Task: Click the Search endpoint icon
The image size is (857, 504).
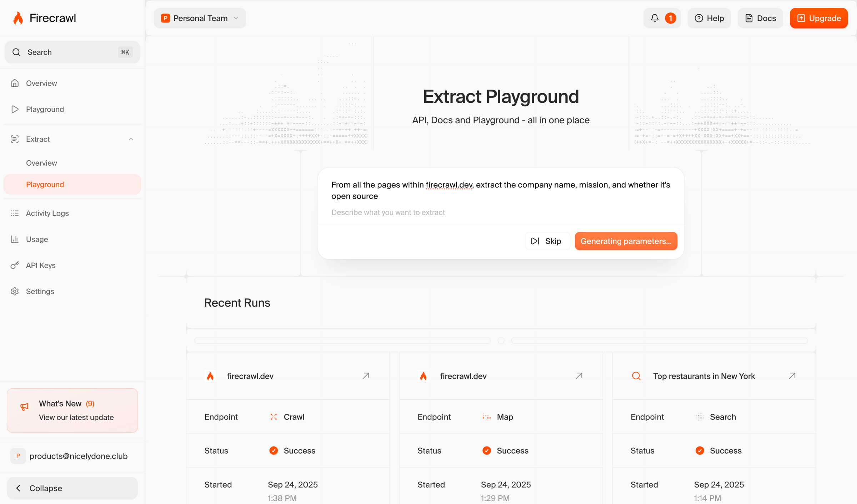Action: (x=700, y=417)
